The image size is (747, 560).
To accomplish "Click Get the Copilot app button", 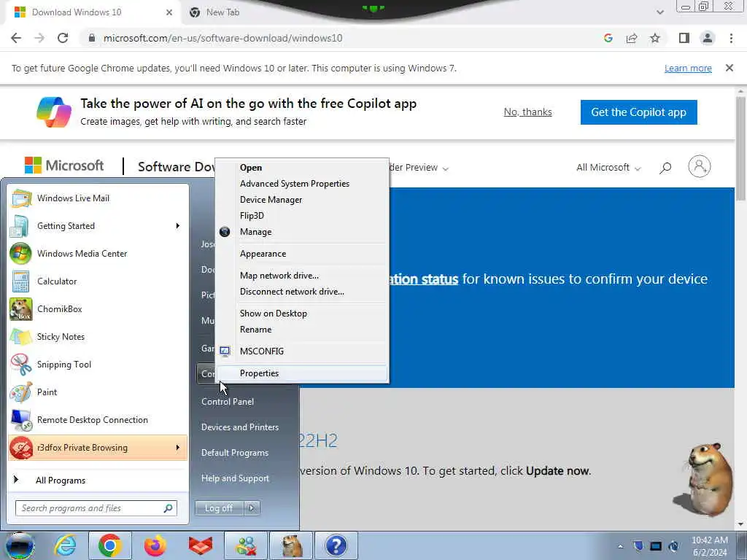I will point(638,112).
